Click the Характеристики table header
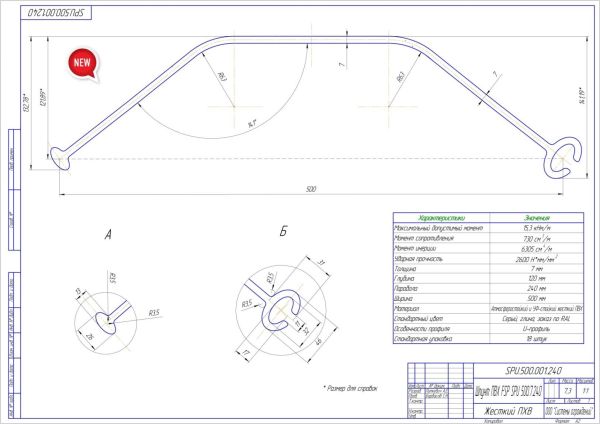This screenshot has width=600, height=424. (x=442, y=218)
